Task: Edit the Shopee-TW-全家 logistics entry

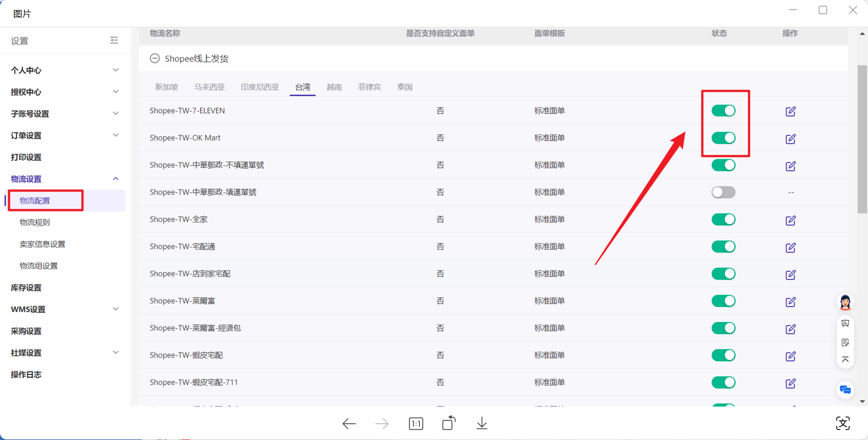Action: [x=790, y=220]
